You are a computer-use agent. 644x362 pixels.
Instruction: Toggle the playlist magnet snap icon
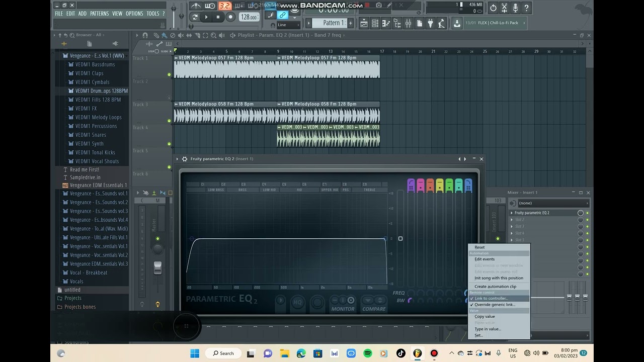[145, 35]
